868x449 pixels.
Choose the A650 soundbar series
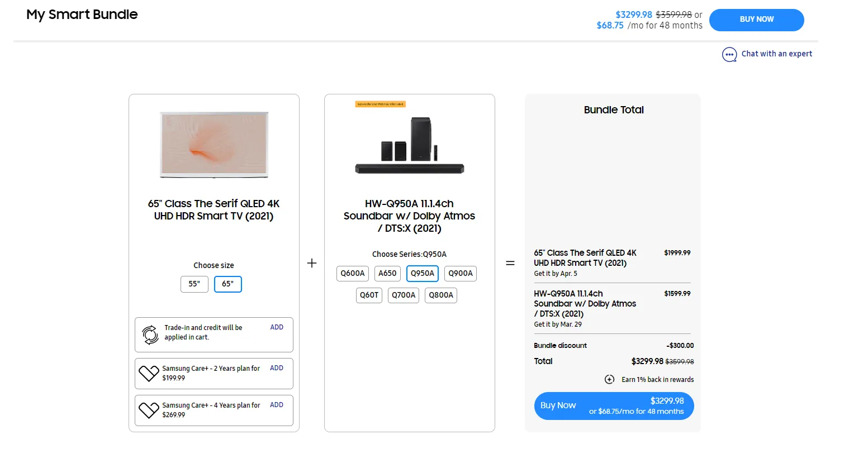387,274
